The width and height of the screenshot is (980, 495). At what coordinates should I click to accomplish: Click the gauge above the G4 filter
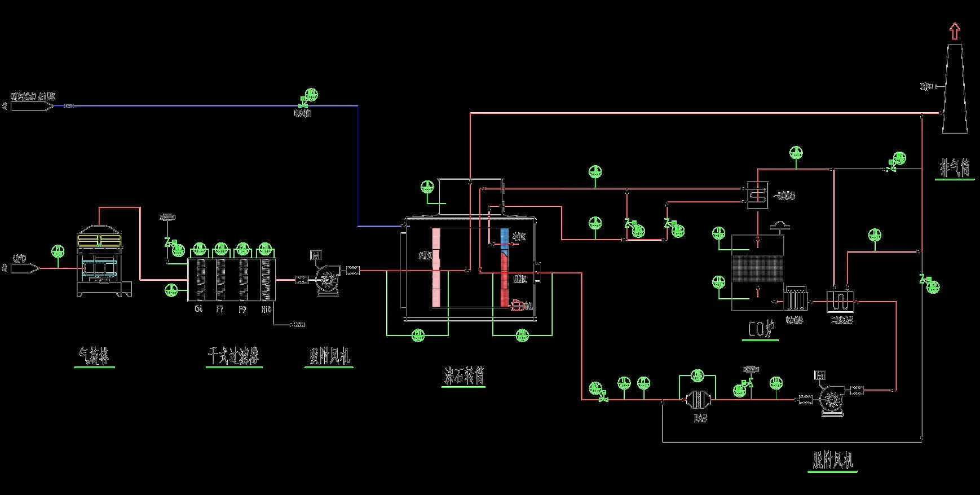point(199,249)
